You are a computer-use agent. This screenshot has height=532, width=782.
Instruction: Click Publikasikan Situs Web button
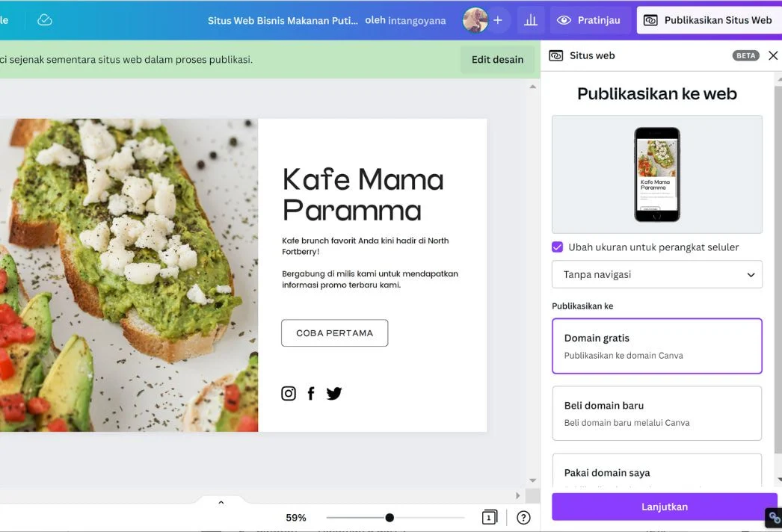709,20
